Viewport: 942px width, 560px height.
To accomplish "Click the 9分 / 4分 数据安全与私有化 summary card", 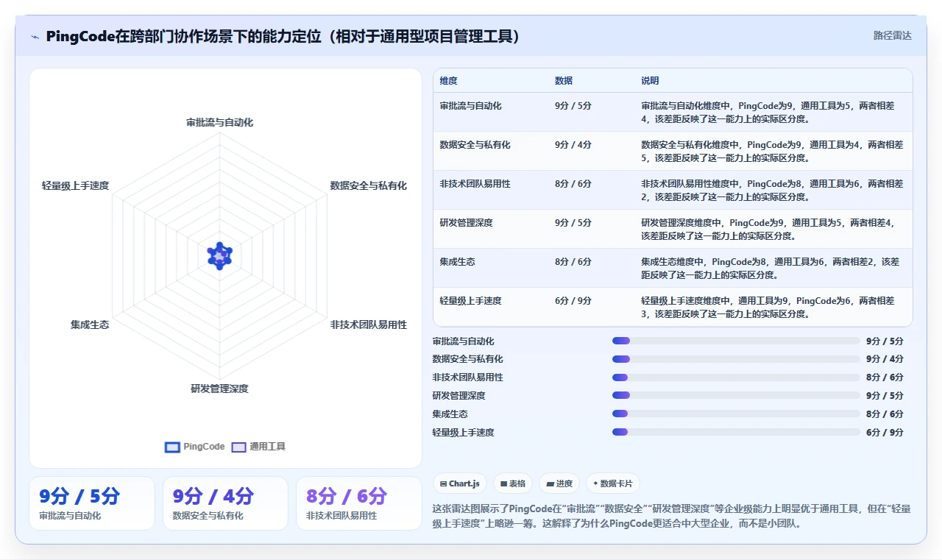I will click(225, 503).
